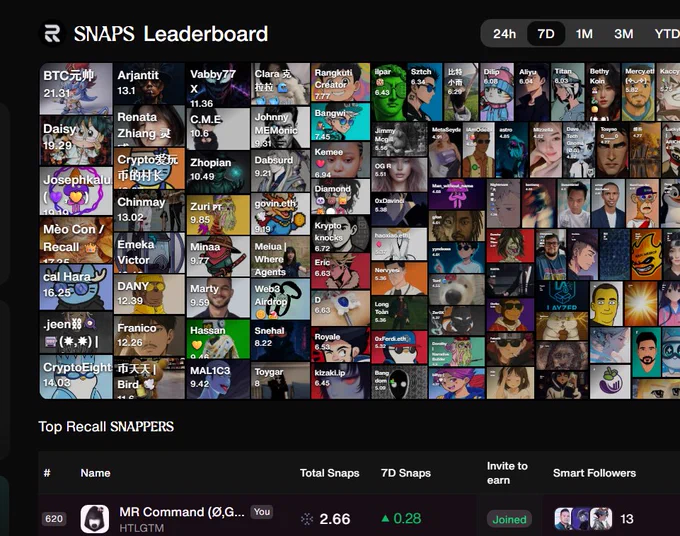680x536 pixels.
Task: Open the BTC元帅 tile with 21.31
Action: click(x=76, y=88)
